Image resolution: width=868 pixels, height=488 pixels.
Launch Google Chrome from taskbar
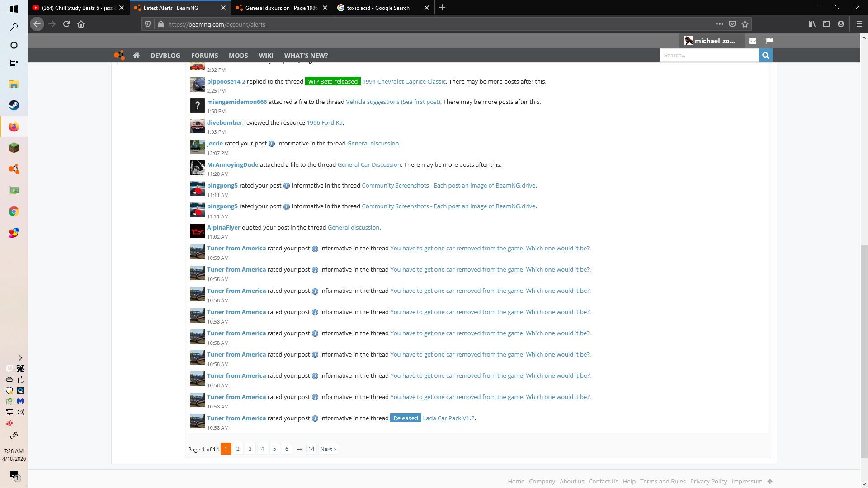(14, 211)
